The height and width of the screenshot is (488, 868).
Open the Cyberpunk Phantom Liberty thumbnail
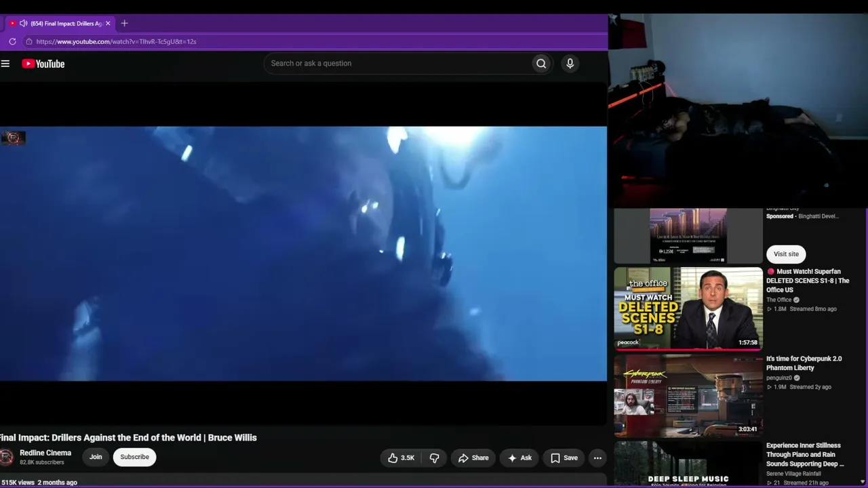click(x=688, y=396)
